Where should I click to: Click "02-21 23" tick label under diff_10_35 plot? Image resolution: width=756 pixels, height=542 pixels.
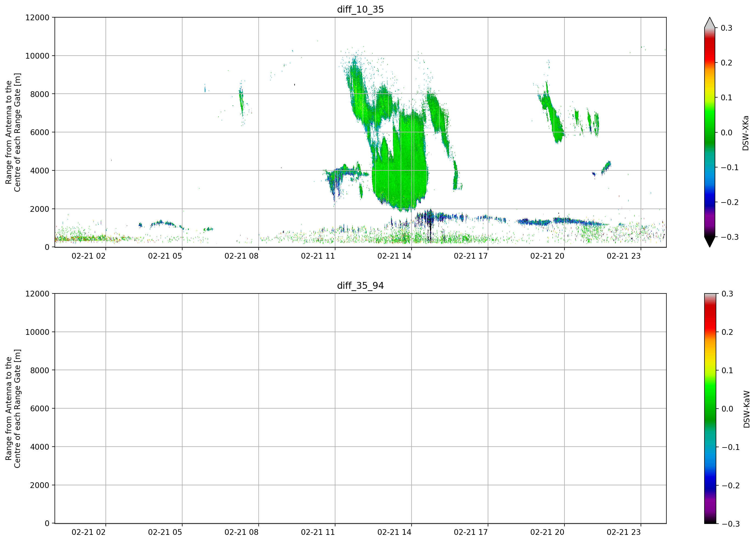[x=624, y=256]
